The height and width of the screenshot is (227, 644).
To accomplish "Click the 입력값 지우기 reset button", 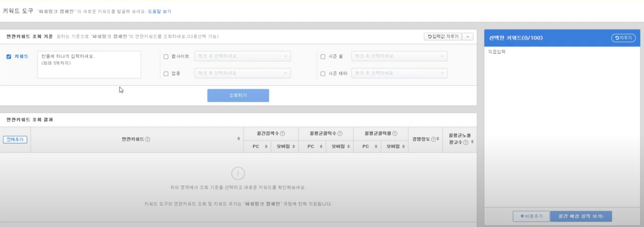I will [443, 36].
